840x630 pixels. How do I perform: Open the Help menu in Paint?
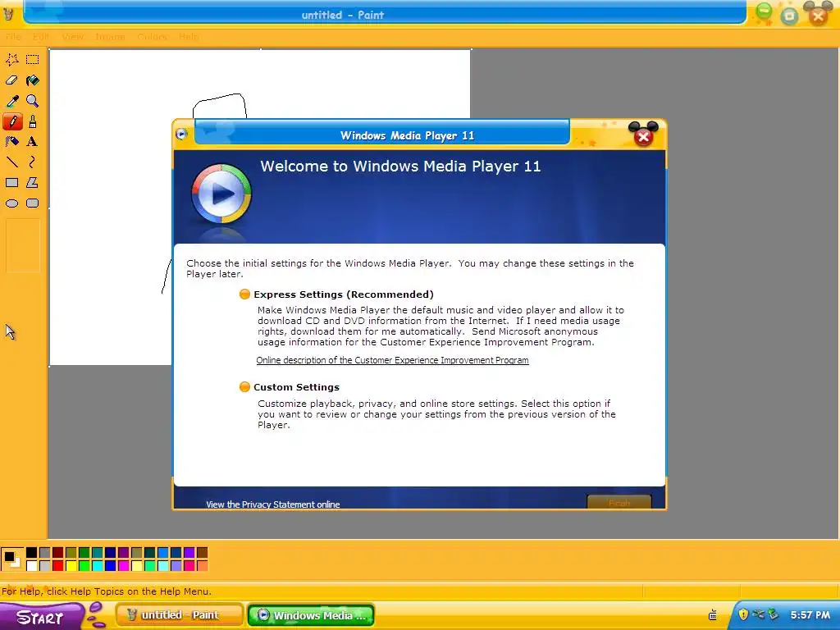(x=189, y=36)
